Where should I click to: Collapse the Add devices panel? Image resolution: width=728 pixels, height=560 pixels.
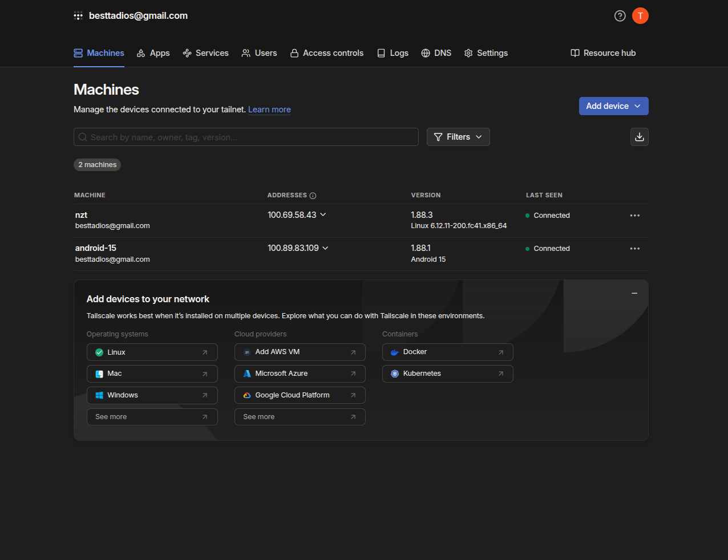tap(634, 293)
